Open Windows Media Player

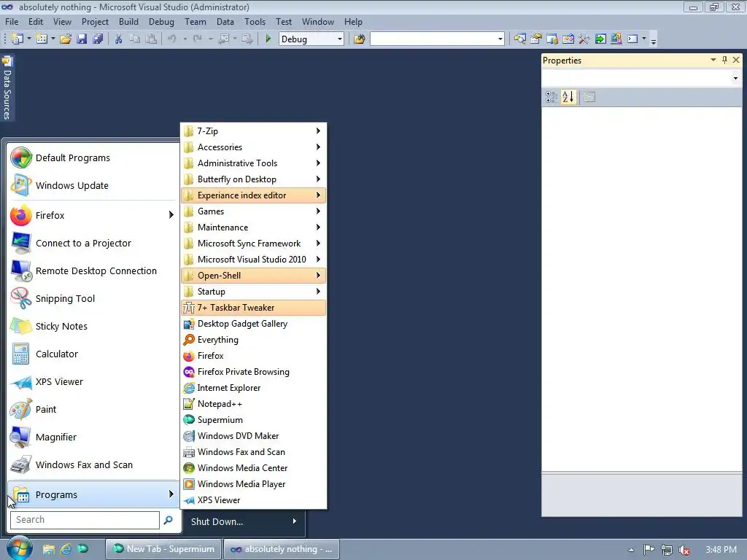pos(254,484)
